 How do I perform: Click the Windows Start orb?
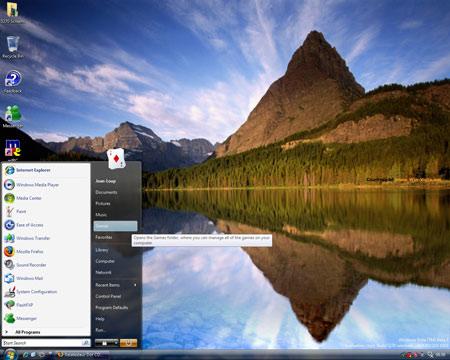(10, 354)
